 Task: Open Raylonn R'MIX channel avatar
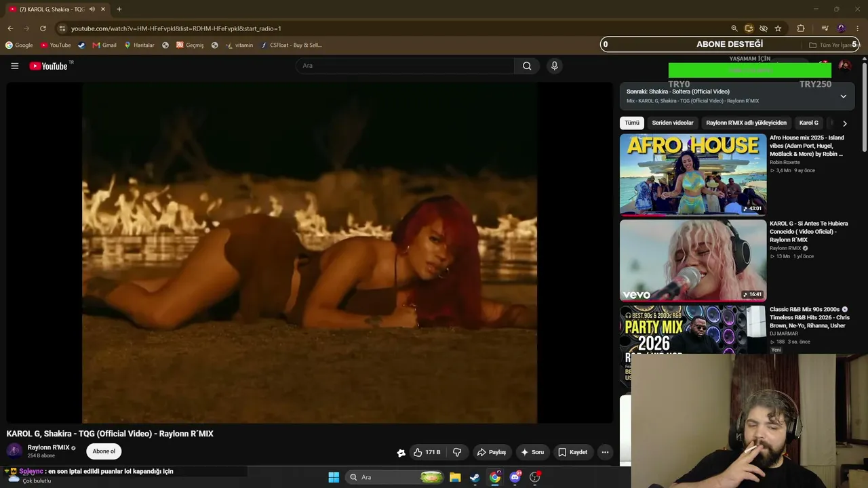pos(14,451)
